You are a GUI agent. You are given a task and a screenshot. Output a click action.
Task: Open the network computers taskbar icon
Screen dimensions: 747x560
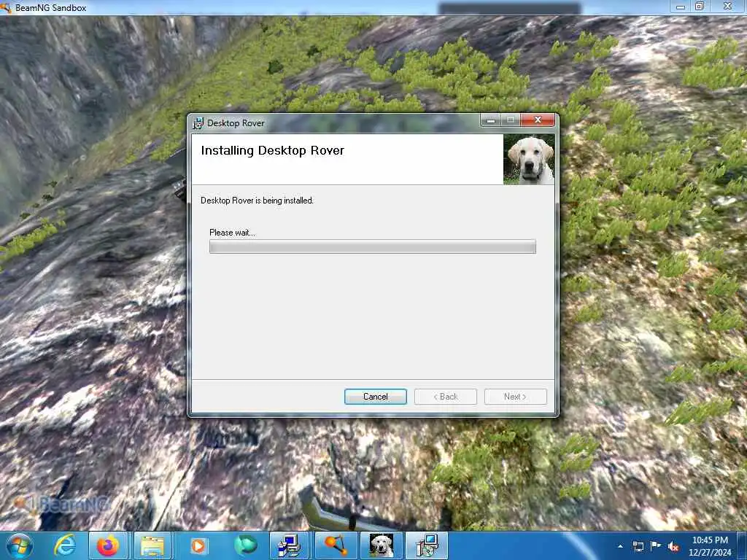tap(289, 545)
